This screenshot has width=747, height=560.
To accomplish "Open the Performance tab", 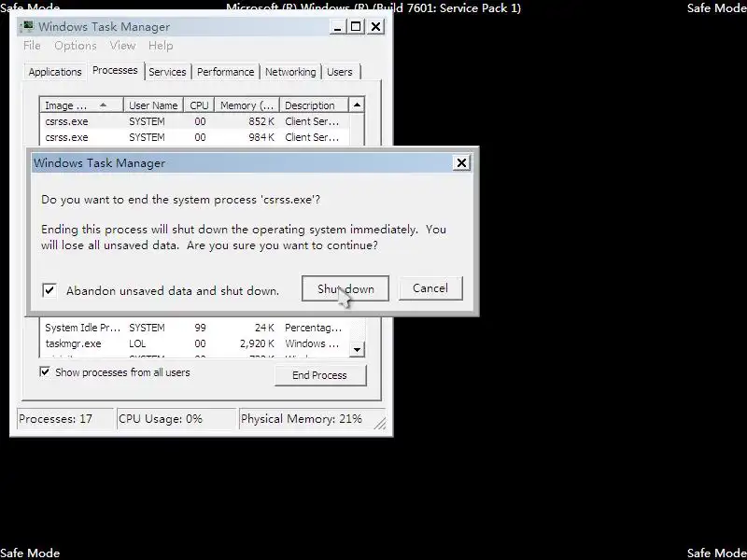I will coord(225,72).
